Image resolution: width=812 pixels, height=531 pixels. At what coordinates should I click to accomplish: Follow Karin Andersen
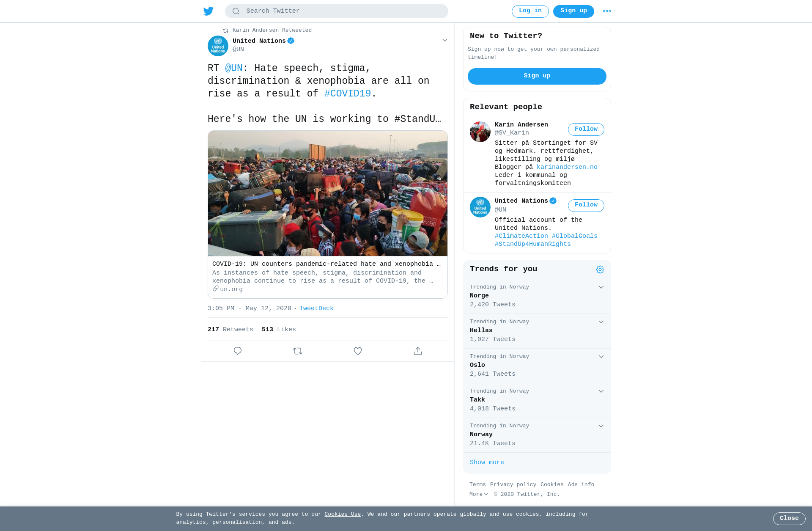pyautogui.click(x=586, y=129)
